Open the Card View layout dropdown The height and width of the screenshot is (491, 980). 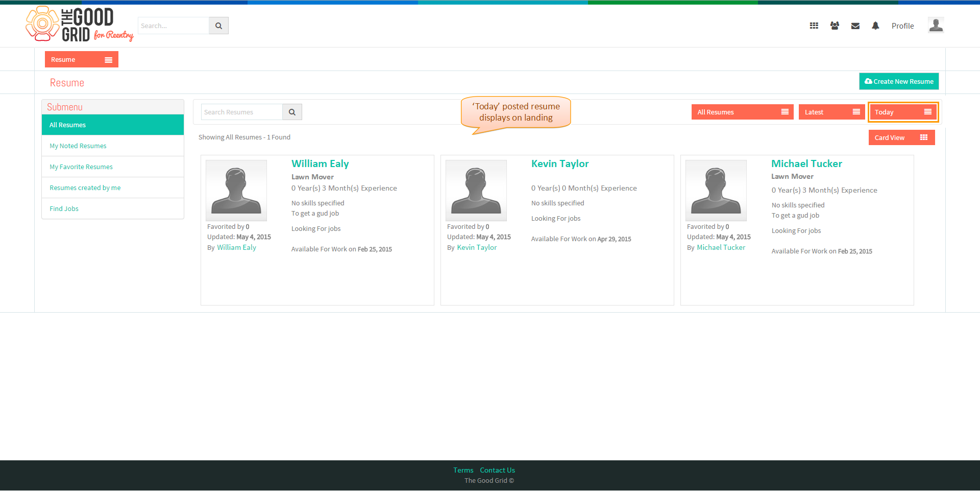(901, 137)
